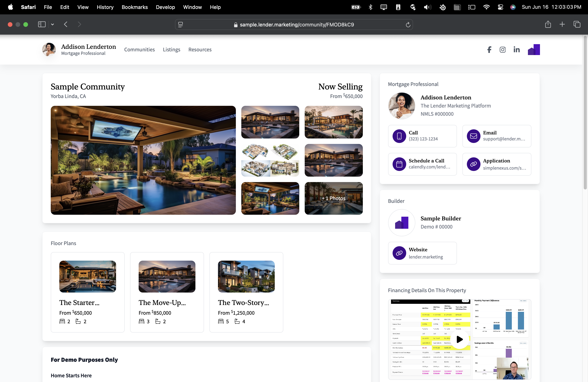Image resolution: width=588 pixels, height=382 pixels.
Task: Open macOS Control Center toggles
Action: (500, 7)
